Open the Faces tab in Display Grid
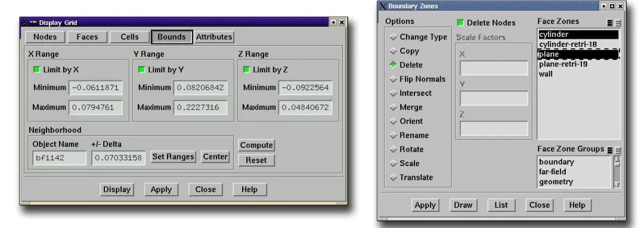Image resolution: width=644 pixels, height=228 pixels. pos(87,36)
